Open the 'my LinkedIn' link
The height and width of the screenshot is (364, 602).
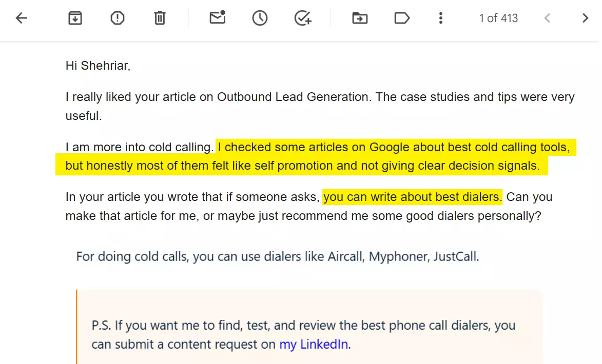[314, 344]
